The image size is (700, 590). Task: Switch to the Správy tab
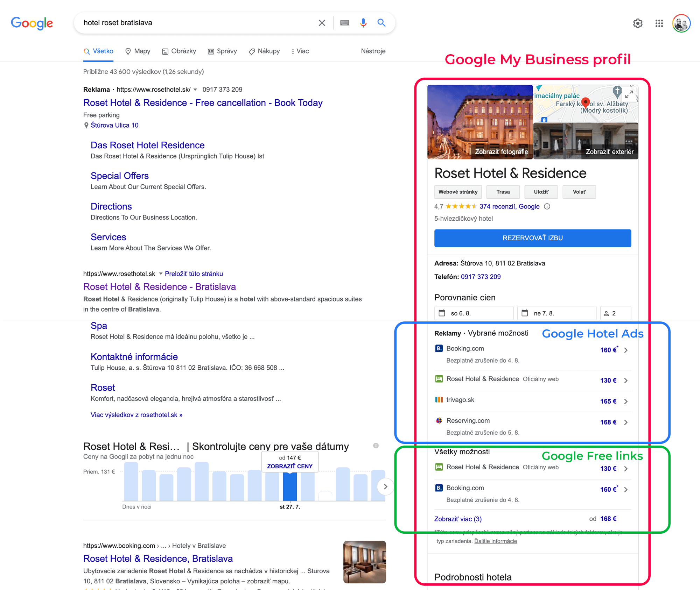(222, 51)
